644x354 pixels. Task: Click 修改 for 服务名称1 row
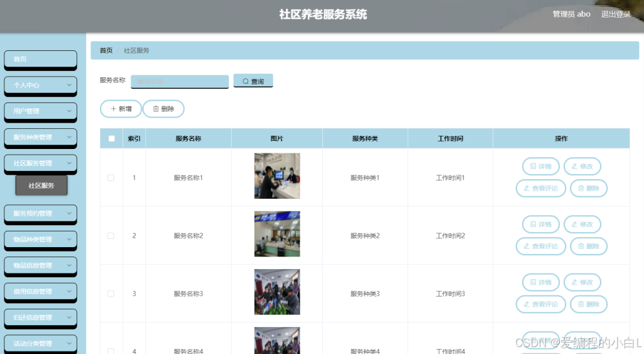click(582, 167)
